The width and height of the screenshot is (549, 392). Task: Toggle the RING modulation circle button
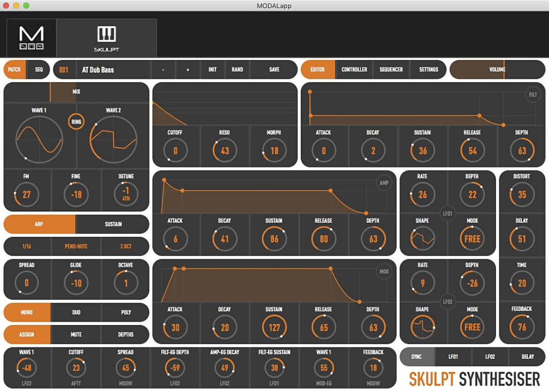pos(76,122)
